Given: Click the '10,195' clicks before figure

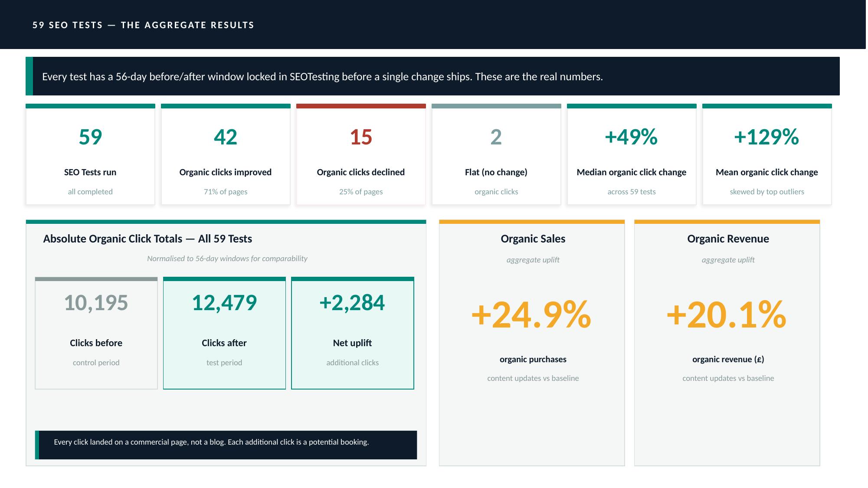Looking at the screenshot, I should (96, 303).
